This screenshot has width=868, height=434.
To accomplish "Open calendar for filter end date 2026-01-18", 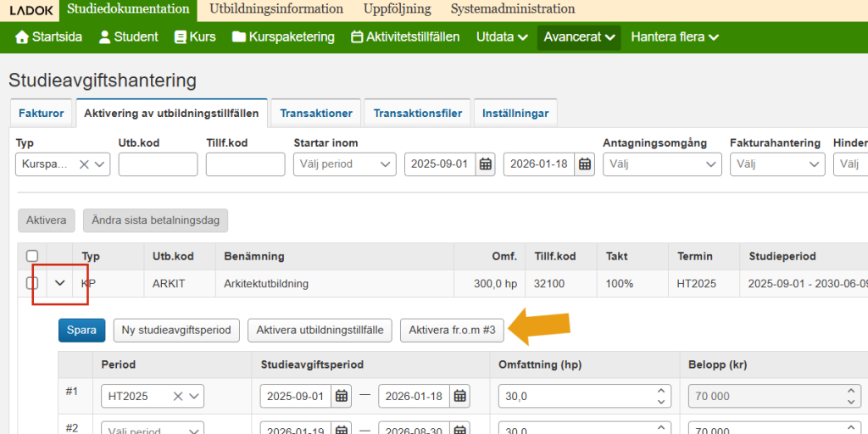I will coord(585,164).
